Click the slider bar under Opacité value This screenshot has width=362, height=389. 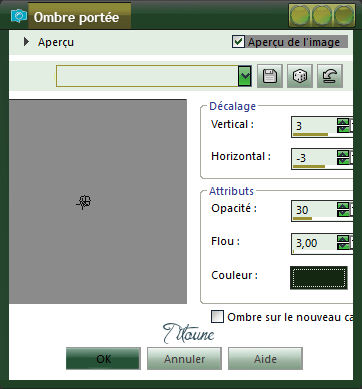pyautogui.click(x=302, y=219)
